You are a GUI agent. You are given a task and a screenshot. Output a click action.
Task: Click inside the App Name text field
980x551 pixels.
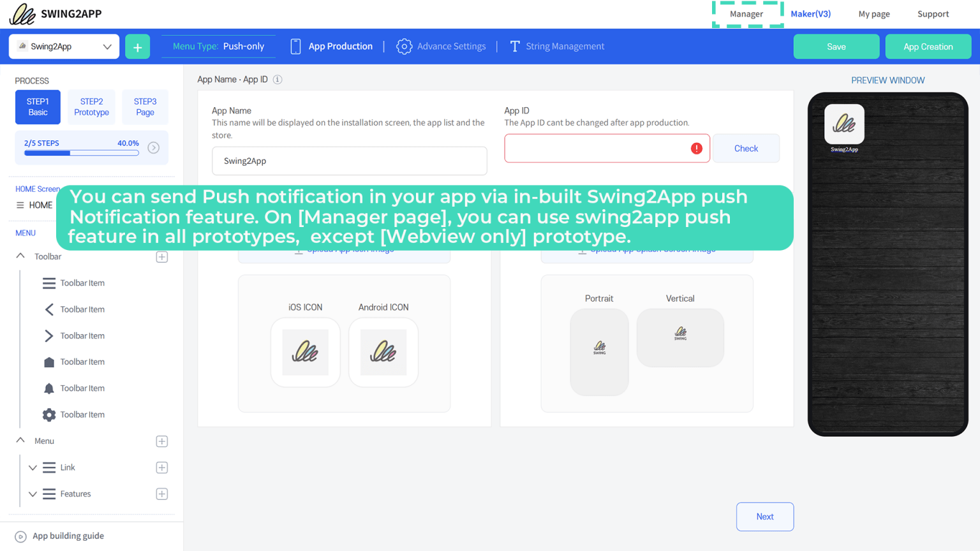point(349,161)
